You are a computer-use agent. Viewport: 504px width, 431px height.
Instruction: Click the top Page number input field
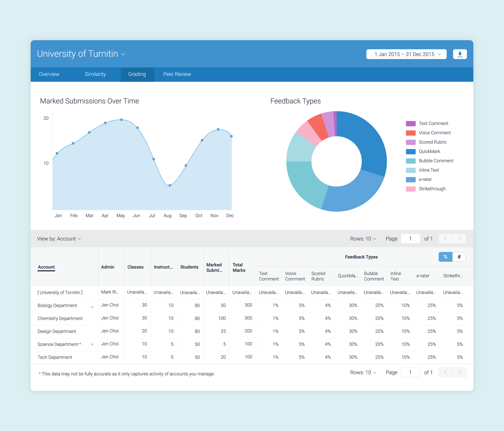click(x=410, y=239)
